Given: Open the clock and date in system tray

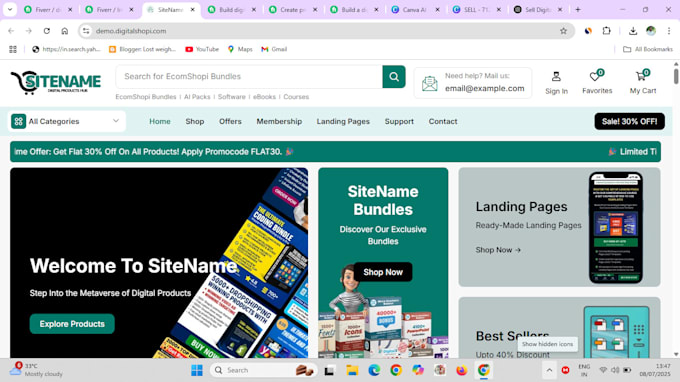Looking at the screenshot, I should [654, 370].
